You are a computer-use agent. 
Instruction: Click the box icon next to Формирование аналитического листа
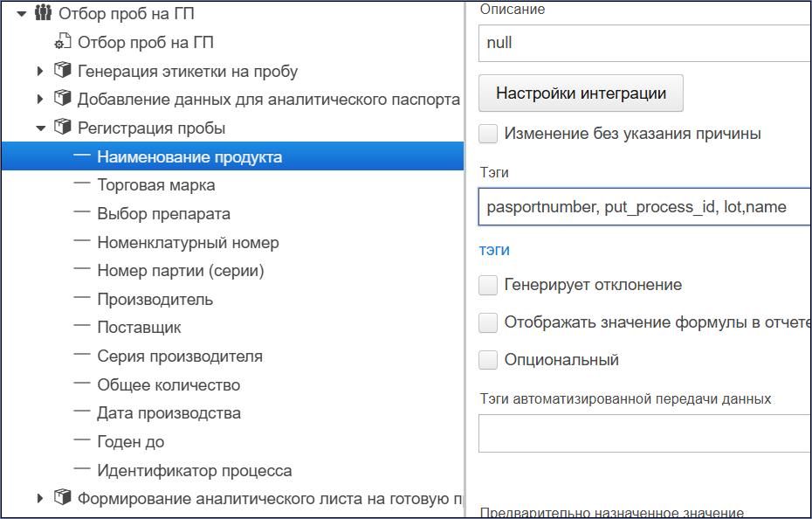point(63,498)
